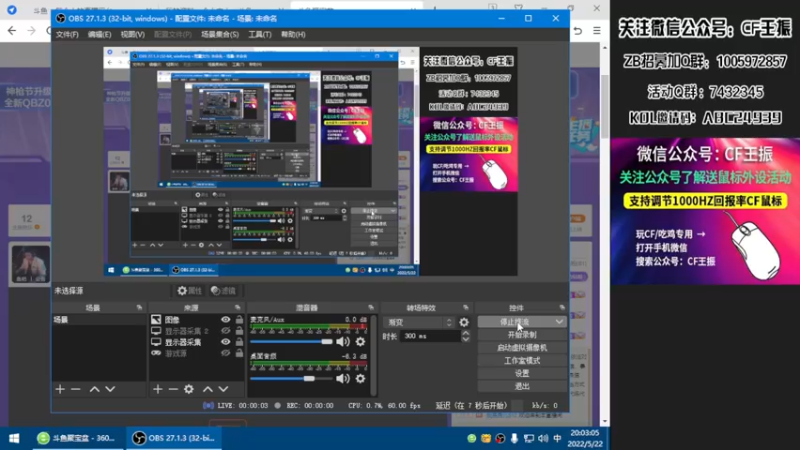This screenshot has width=800, height=450.
Task: Click the 属性 properties button above the Scenes panel
Action: [x=190, y=291]
